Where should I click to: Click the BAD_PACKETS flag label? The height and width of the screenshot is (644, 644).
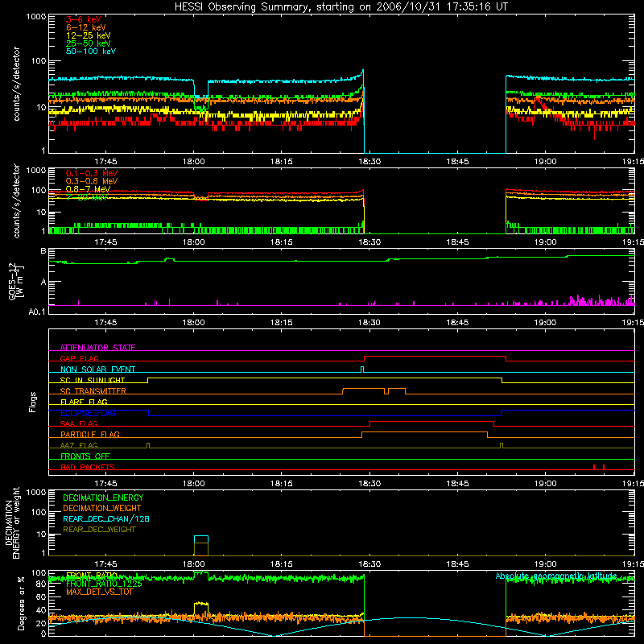[x=88, y=467]
